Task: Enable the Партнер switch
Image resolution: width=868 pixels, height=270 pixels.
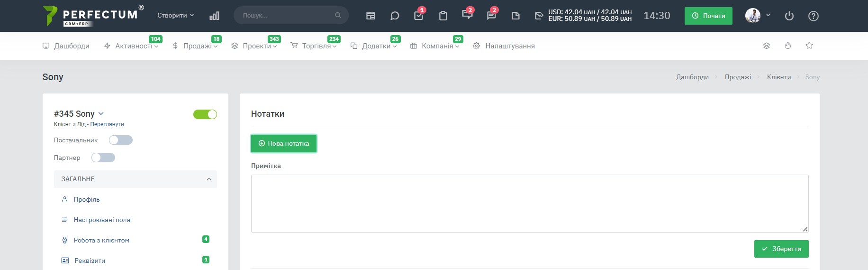Action: pyautogui.click(x=103, y=158)
